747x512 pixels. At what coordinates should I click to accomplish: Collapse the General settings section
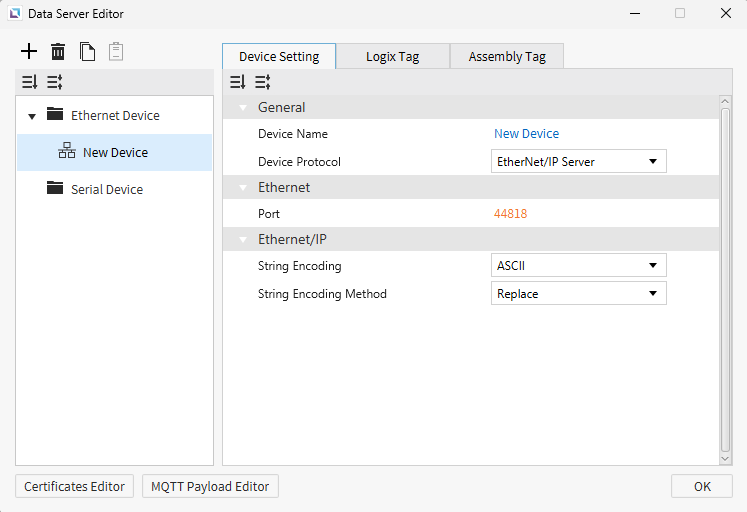pos(243,108)
